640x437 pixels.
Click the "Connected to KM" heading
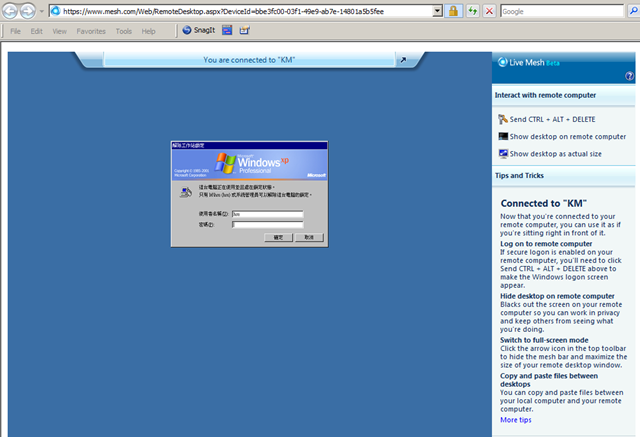[x=544, y=203]
